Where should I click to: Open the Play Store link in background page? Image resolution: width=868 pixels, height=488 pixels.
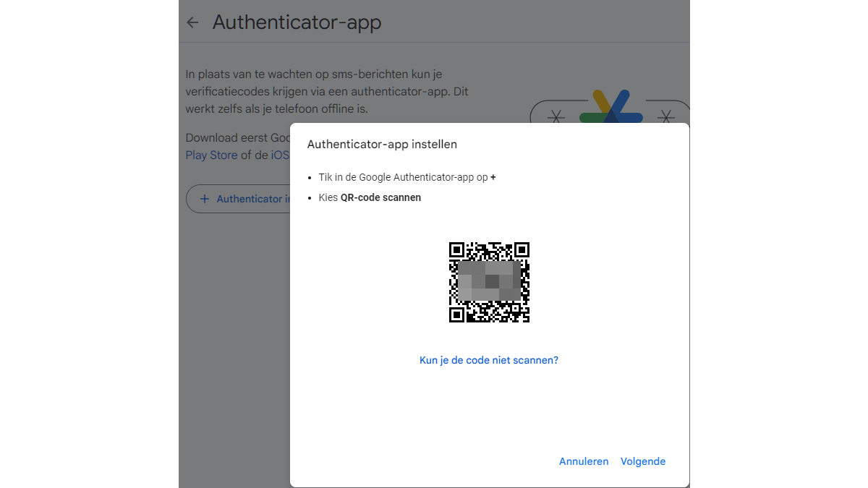coord(211,155)
